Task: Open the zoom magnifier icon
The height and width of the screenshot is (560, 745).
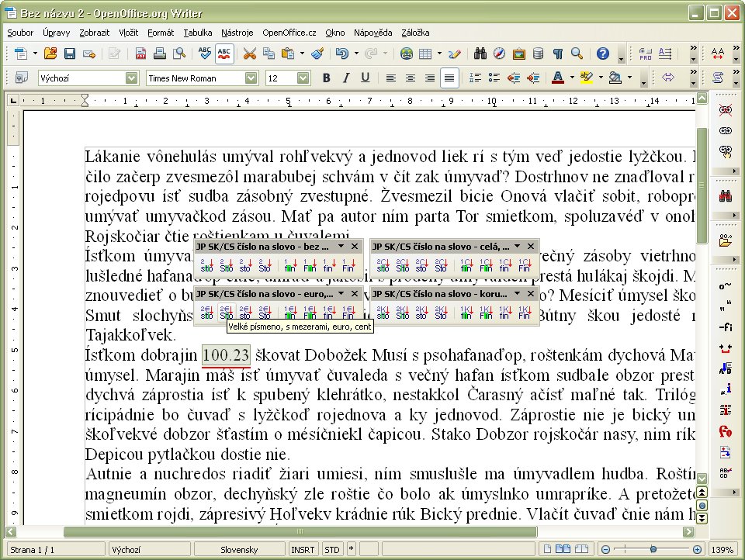Action: [x=577, y=54]
